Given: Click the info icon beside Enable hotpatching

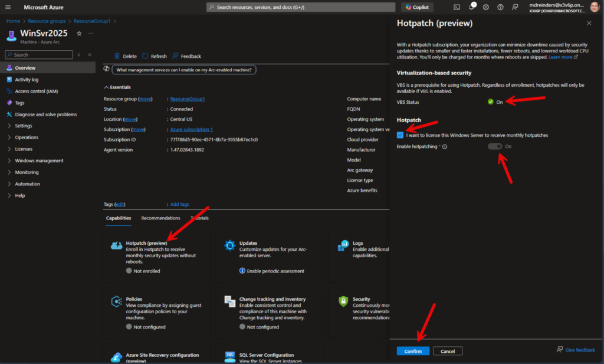Looking at the screenshot, I should click(x=445, y=147).
